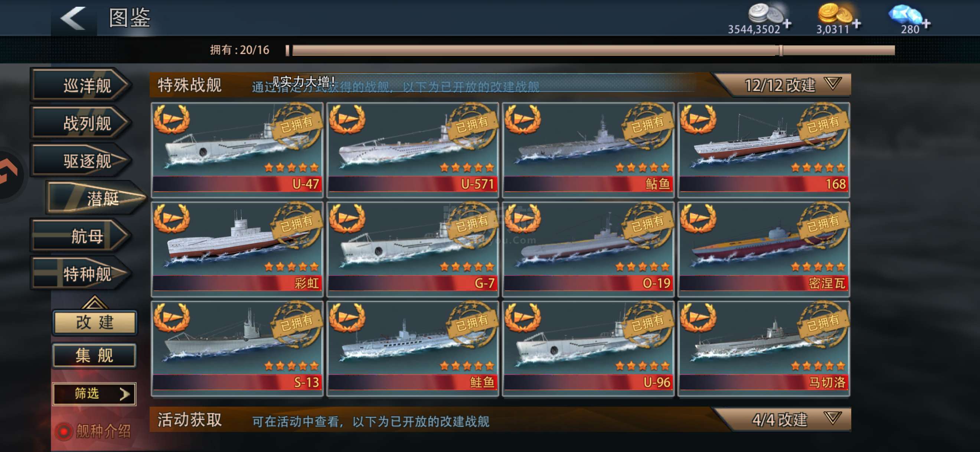Image resolution: width=980 pixels, height=452 pixels.
Task: Switch to the 航母 carrier tab
Action: pos(80,236)
